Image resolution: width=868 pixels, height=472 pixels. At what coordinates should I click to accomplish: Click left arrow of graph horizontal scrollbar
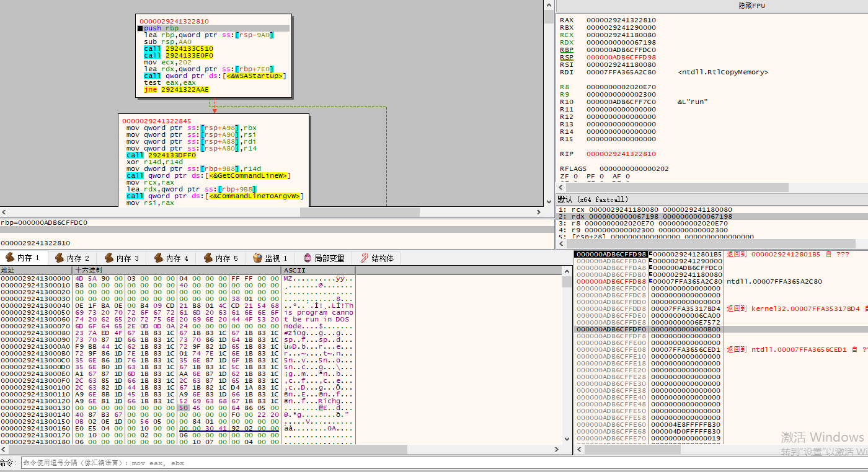pyautogui.click(x=4, y=212)
